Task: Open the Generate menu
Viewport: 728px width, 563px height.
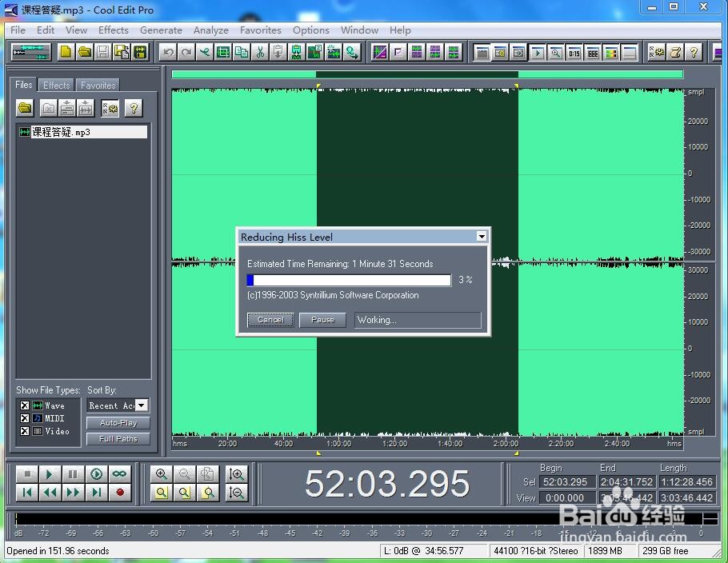Action: (x=161, y=30)
